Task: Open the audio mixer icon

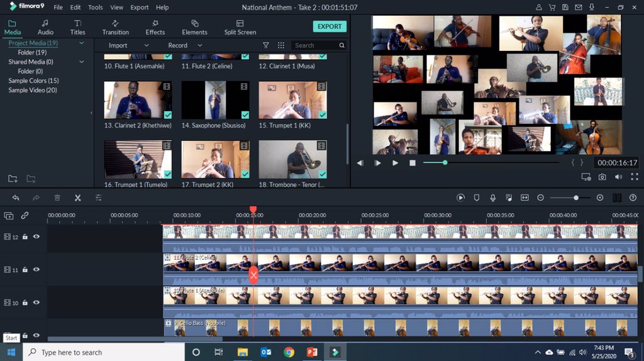Action: (508, 197)
